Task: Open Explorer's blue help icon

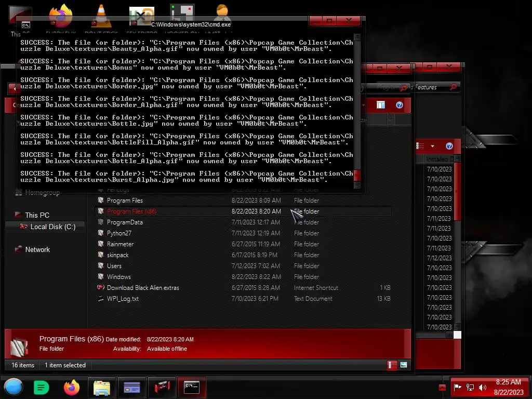Action: 400,105
